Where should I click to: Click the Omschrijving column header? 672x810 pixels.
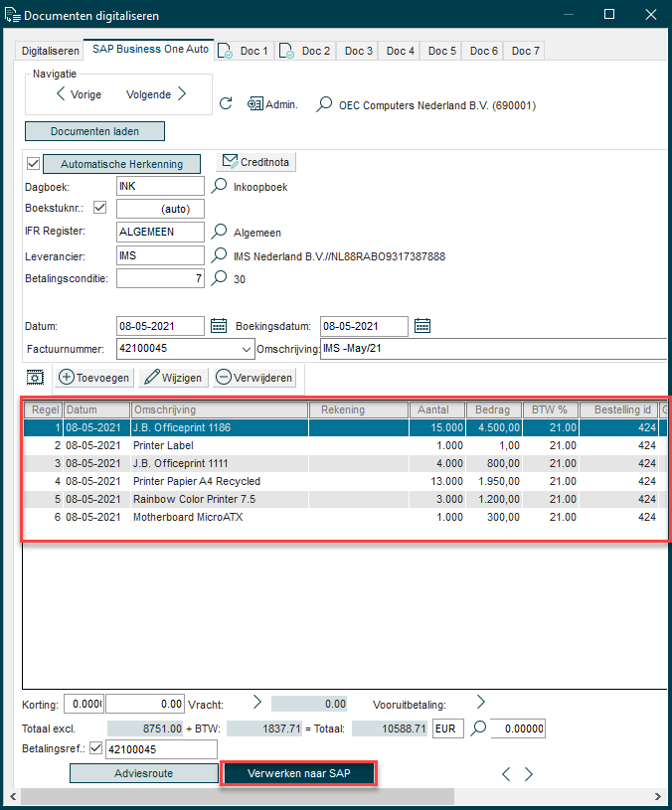220,409
